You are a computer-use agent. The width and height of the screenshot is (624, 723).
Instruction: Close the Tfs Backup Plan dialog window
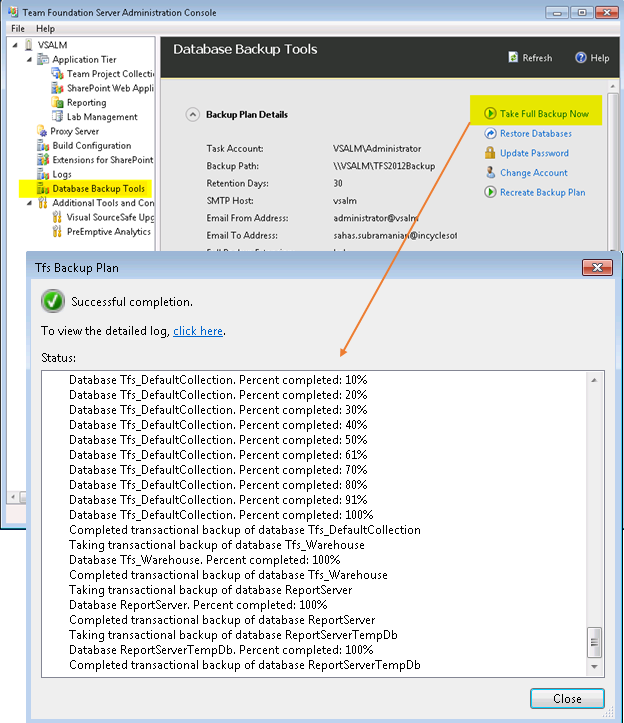coord(596,267)
